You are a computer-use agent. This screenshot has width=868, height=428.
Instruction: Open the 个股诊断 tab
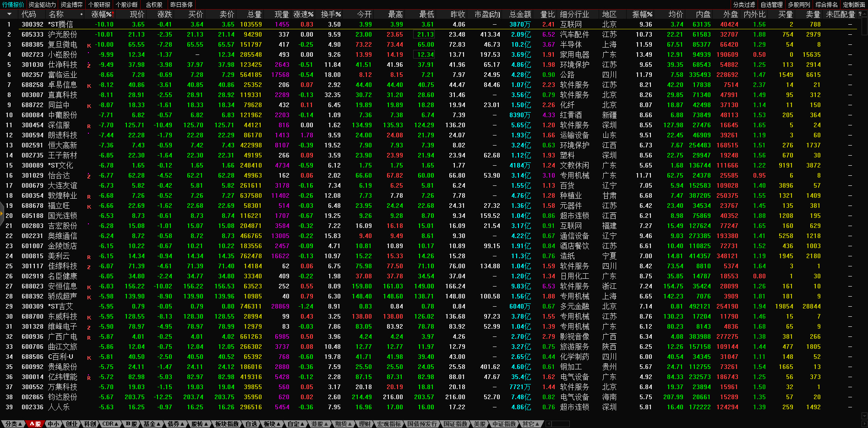[x=127, y=5]
